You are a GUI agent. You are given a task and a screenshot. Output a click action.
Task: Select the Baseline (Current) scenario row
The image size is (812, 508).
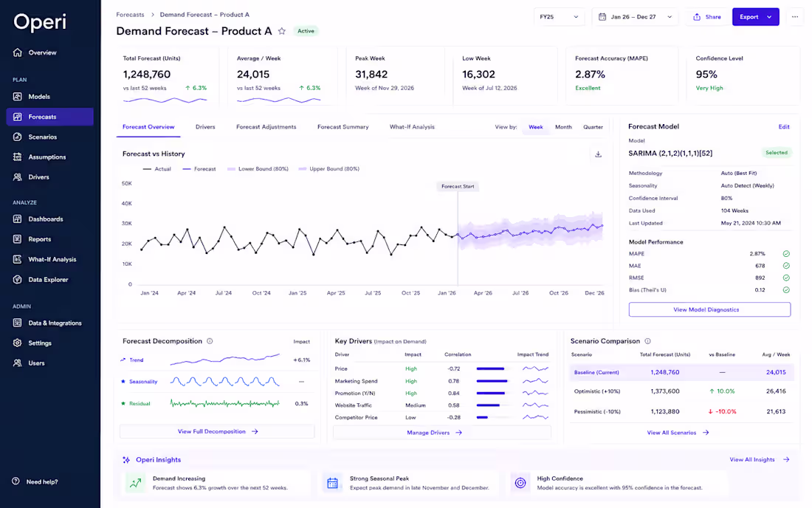pyautogui.click(x=681, y=372)
